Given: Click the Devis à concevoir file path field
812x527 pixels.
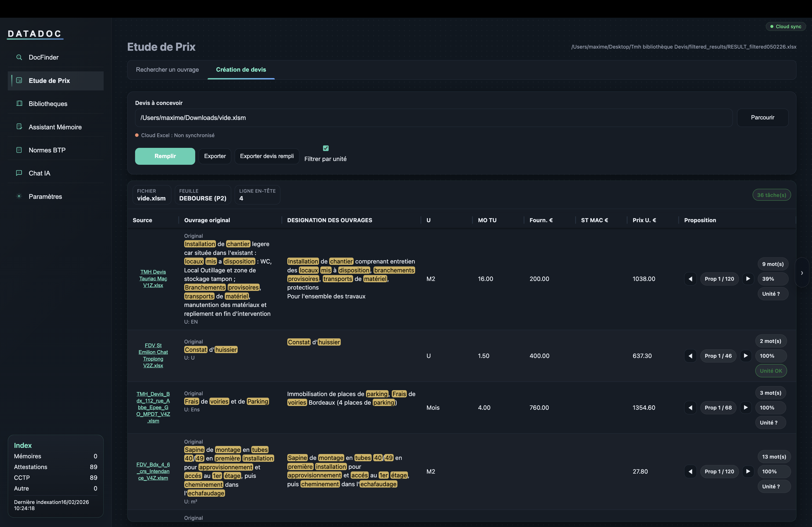Looking at the screenshot, I should [x=433, y=118].
